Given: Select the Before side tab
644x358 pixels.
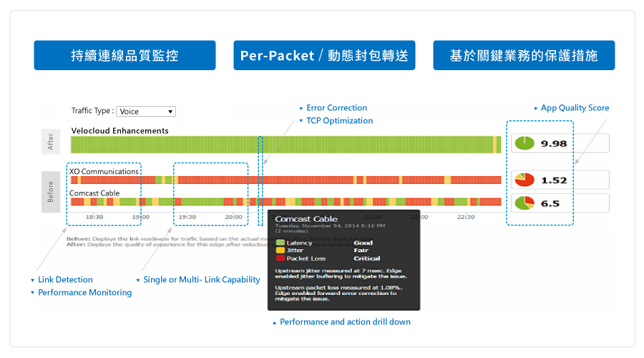Looking at the screenshot, I should coord(51,192).
